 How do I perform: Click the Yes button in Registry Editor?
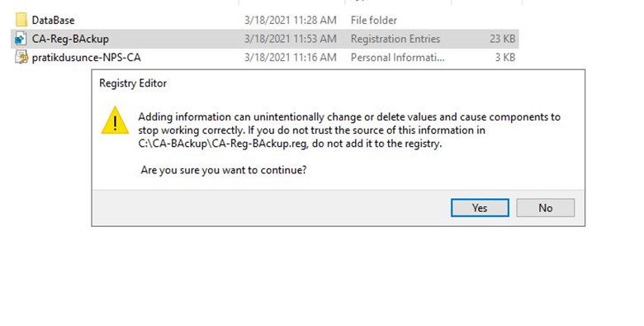[480, 208]
